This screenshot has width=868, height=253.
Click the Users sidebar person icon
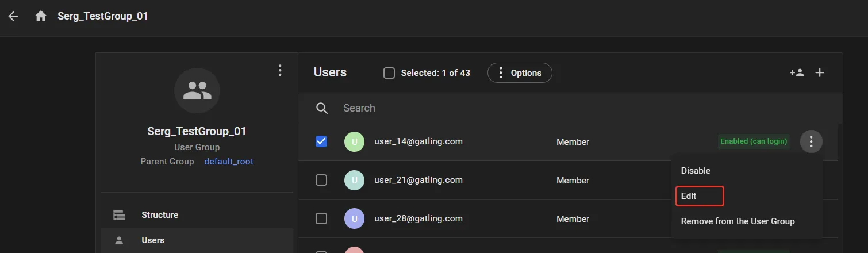click(x=119, y=240)
